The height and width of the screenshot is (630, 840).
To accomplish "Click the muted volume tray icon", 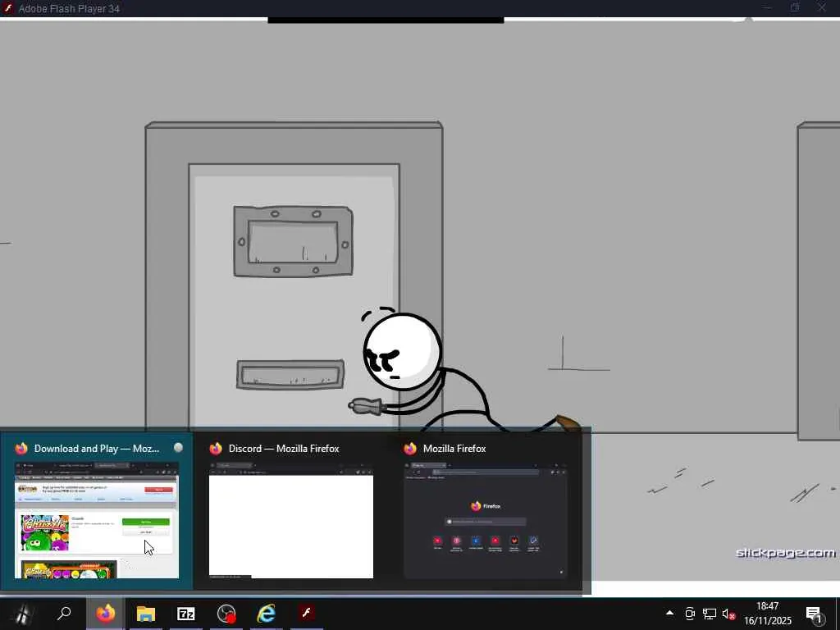I will point(728,614).
